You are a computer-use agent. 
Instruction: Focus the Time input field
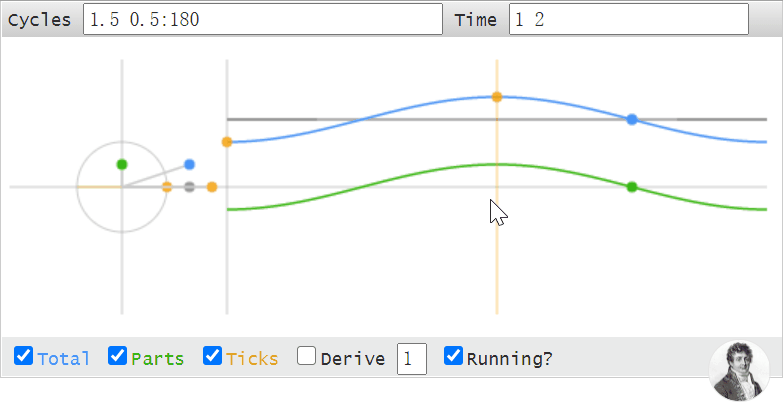pos(629,19)
